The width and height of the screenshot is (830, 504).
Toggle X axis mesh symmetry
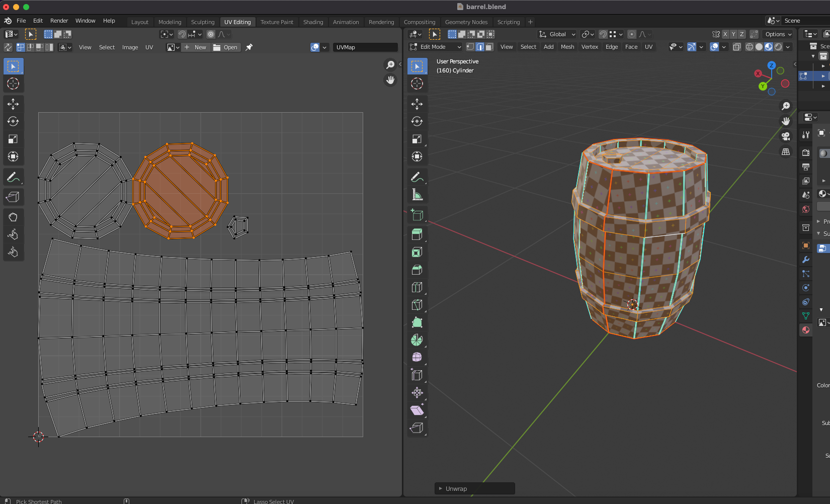(x=725, y=34)
